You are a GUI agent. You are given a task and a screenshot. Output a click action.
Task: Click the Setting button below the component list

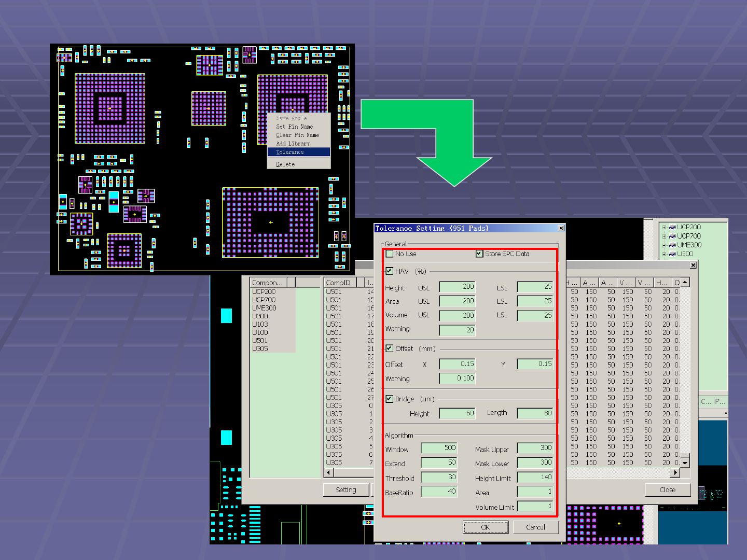[x=346, y=490]
